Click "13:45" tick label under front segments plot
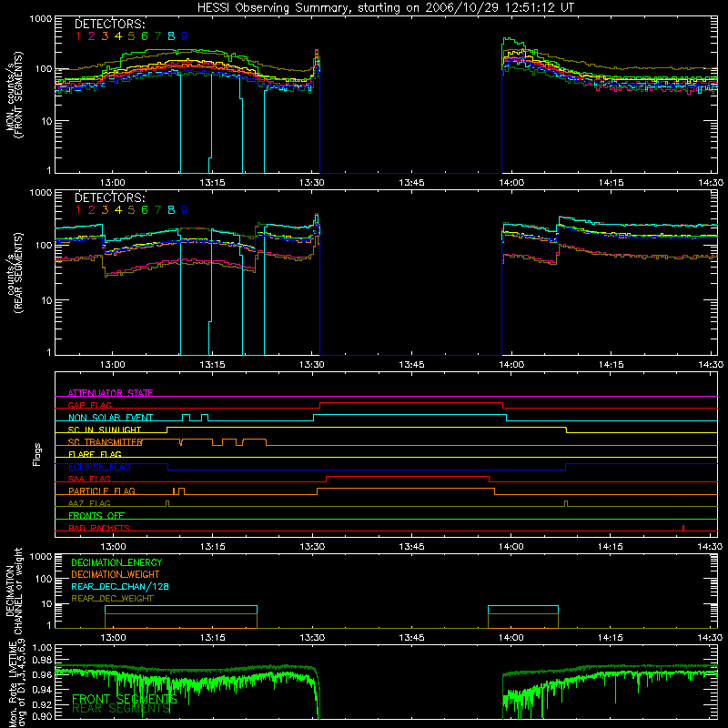Screen dimensions: 728x728 411,183
